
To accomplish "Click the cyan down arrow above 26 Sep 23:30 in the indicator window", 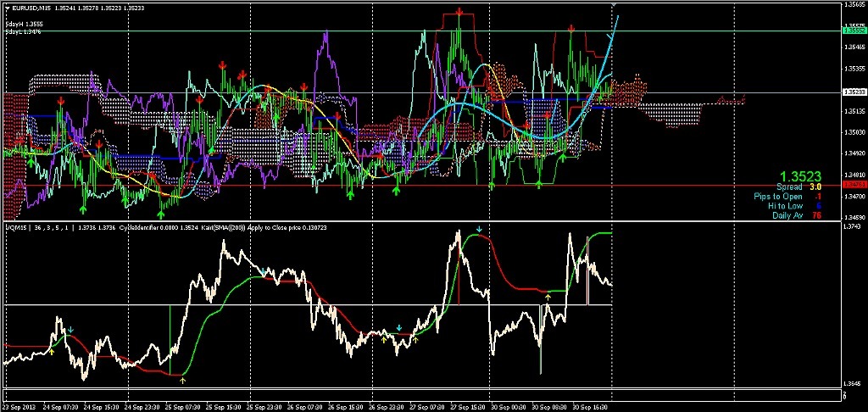I will 398,328.
